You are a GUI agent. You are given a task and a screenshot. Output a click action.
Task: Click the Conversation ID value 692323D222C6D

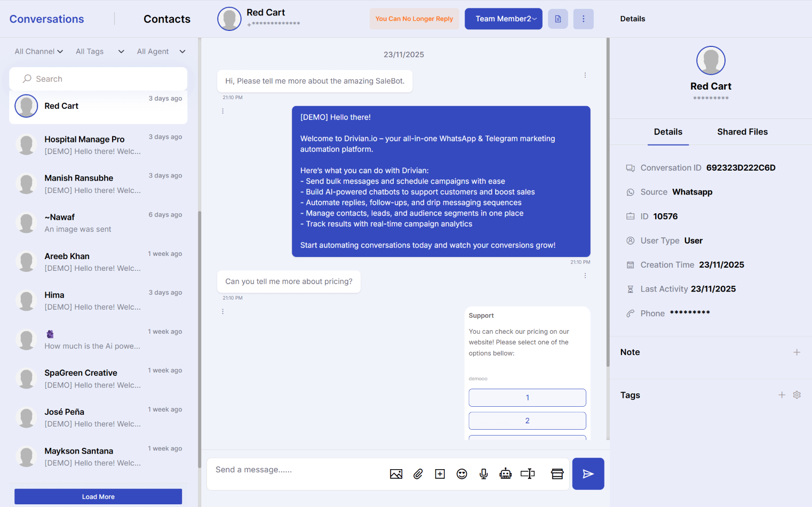741,168
